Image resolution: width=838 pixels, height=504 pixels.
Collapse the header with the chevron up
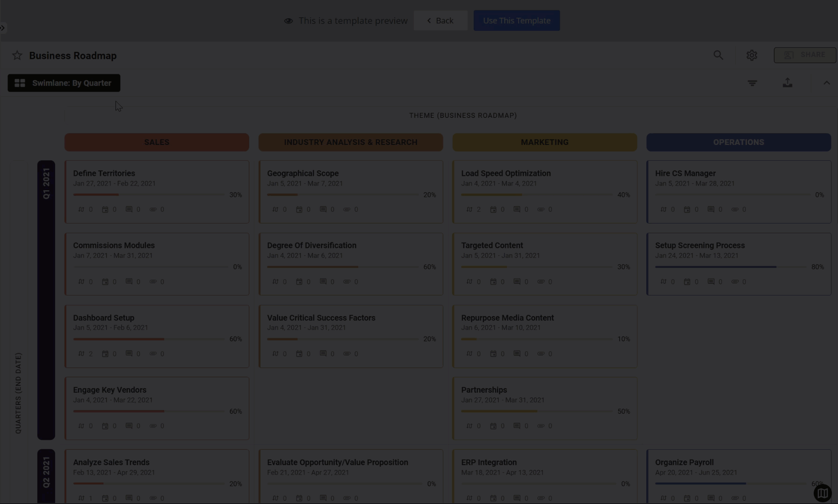pyautogui.click(x=826, y=83)
